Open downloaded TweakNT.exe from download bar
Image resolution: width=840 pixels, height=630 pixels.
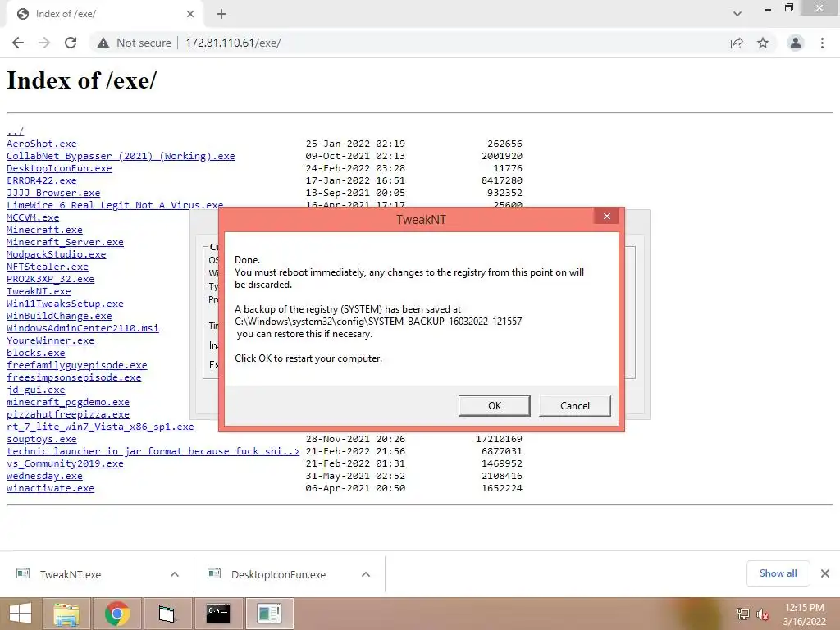[70, 574]
